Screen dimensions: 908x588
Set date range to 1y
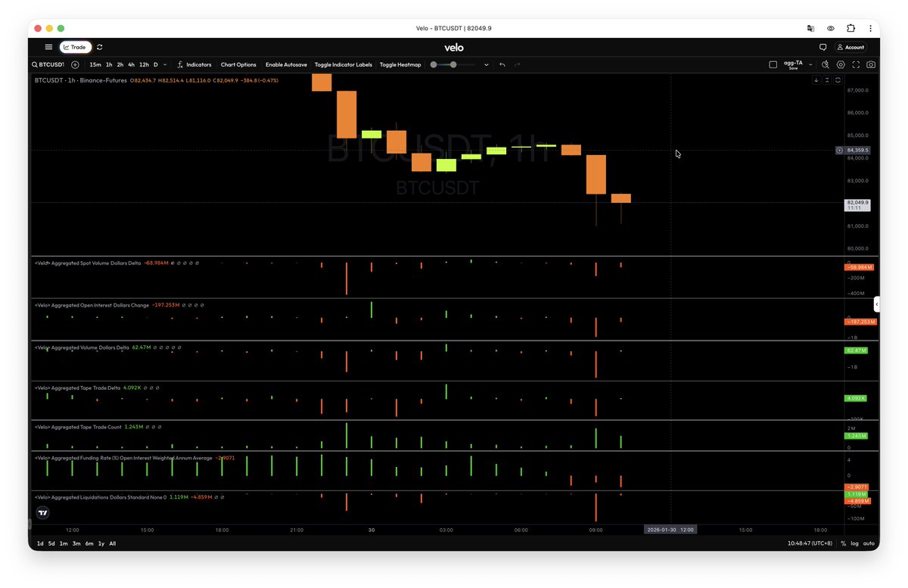[101, 543]
